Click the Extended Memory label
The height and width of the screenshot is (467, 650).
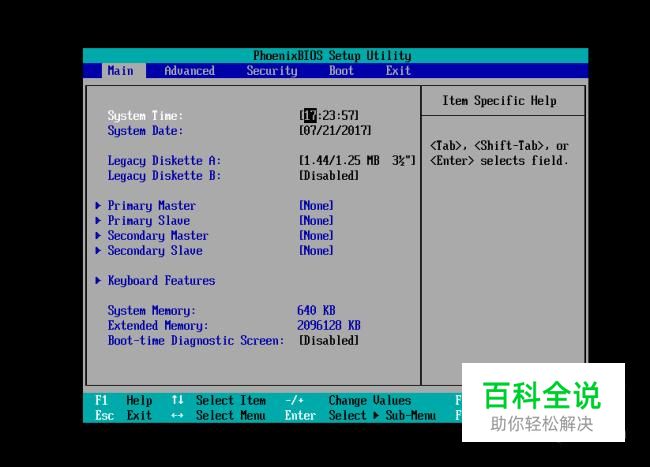click(x=158, y=325)
